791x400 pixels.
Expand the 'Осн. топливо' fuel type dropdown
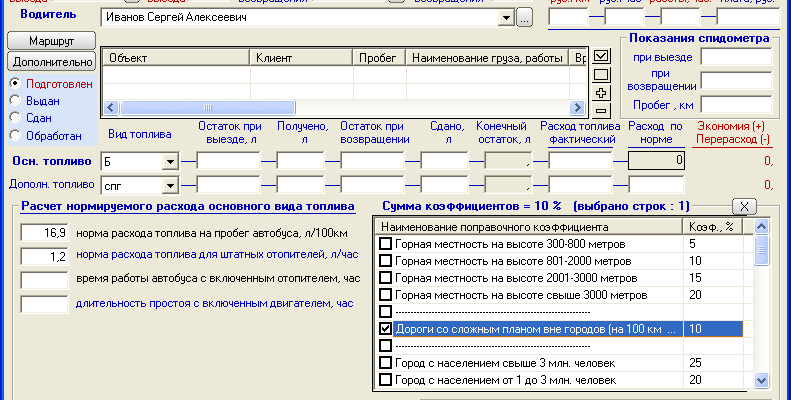[170, 161]
